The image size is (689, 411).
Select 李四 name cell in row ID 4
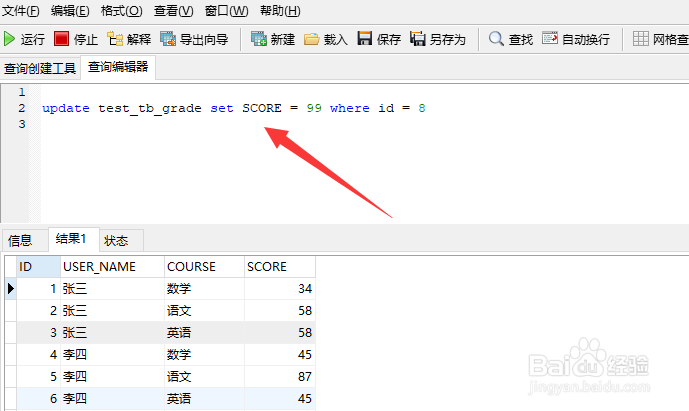click(112, 354)
